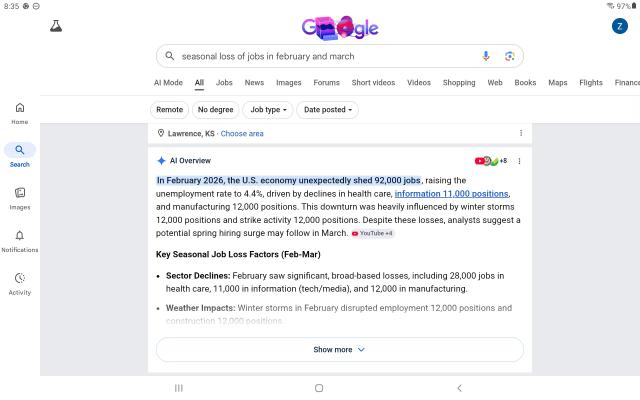Open Images in the left sidebar
Screen dimensions: 640x400
20,198
